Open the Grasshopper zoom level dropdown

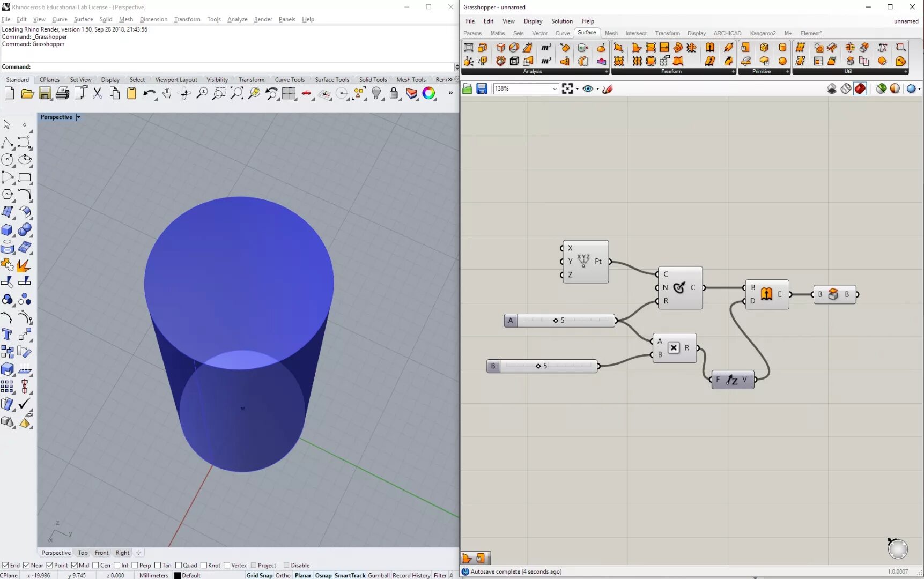point(555,89)
